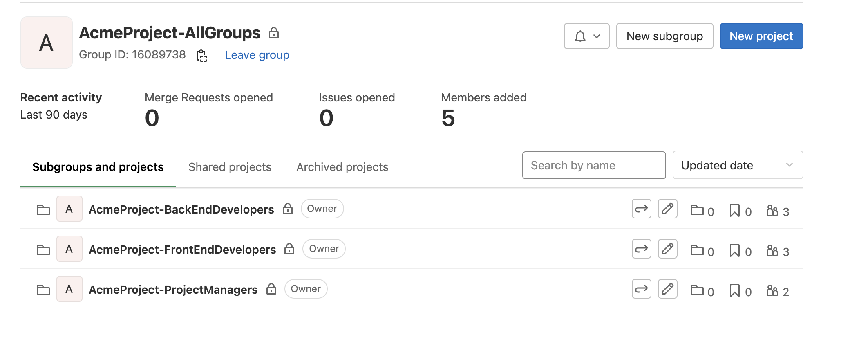Image resolution: width=868 pixels, height=342 pixels.
Task: Click edit pencil for AcmeProject-FrontEndDevelopers
Action: point(668,249)
